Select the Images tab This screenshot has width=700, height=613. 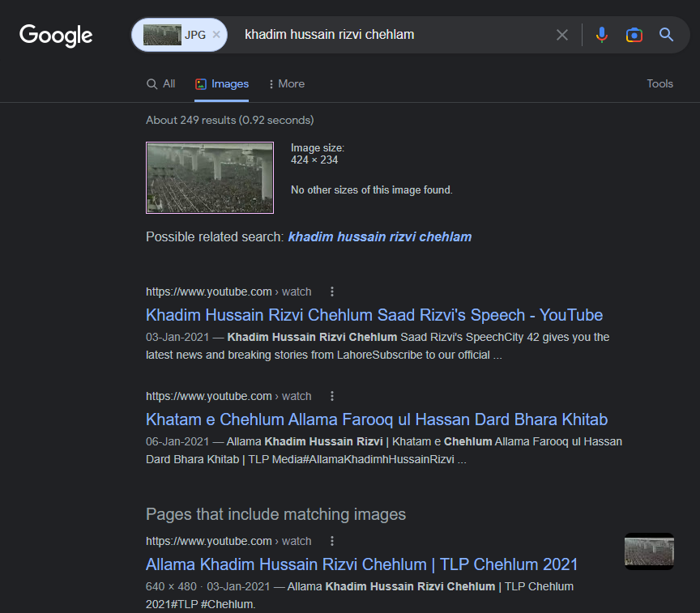point(222,84)
